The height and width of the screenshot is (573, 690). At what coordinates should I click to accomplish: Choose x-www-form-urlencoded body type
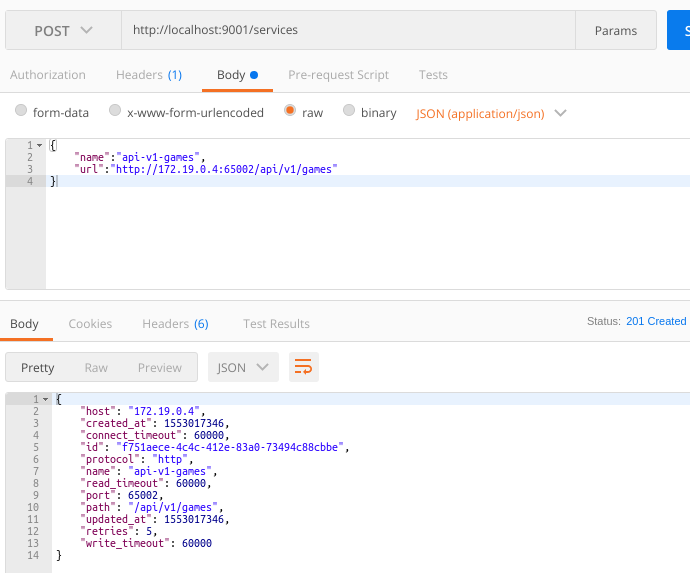pyautogui.click(x=115, y=112)
